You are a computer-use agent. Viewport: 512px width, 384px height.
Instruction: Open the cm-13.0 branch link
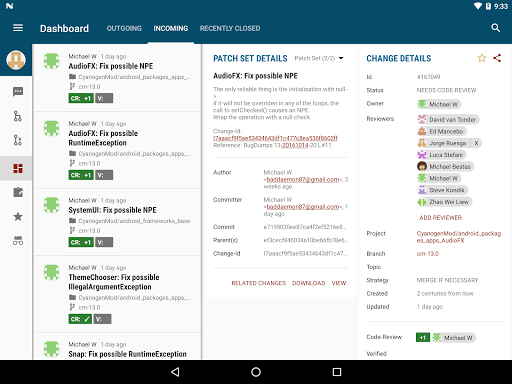coord(428,254)
